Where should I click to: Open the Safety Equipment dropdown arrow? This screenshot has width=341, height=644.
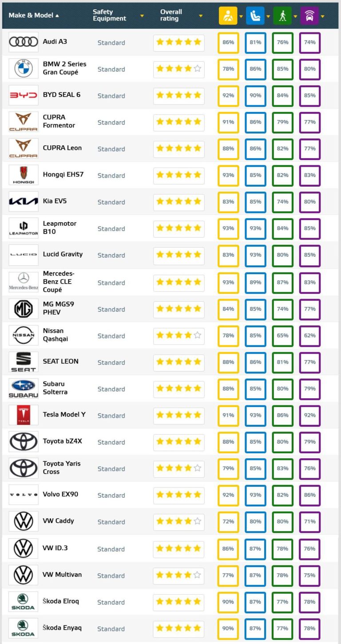coord(142,16)
